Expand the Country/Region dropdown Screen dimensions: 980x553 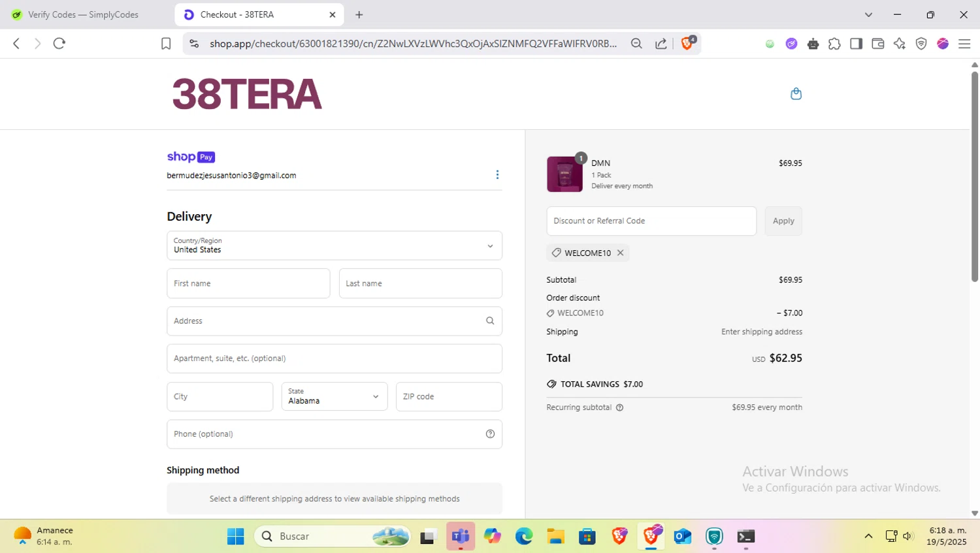[x=335, y=246]
